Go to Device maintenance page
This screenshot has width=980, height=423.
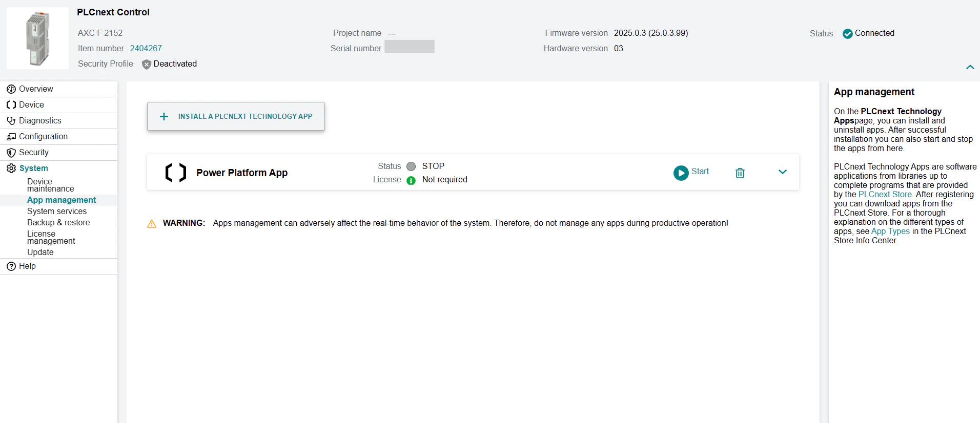click(51, 185)
